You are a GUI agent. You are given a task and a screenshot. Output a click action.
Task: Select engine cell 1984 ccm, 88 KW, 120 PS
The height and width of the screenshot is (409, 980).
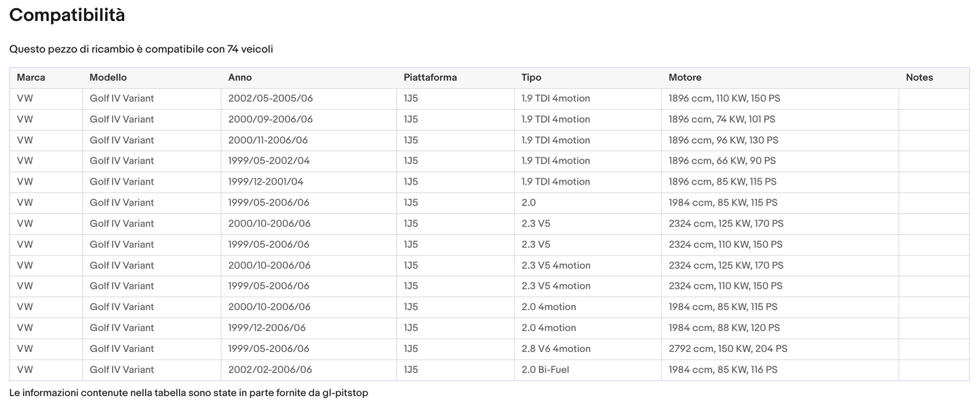coord(724,328)
